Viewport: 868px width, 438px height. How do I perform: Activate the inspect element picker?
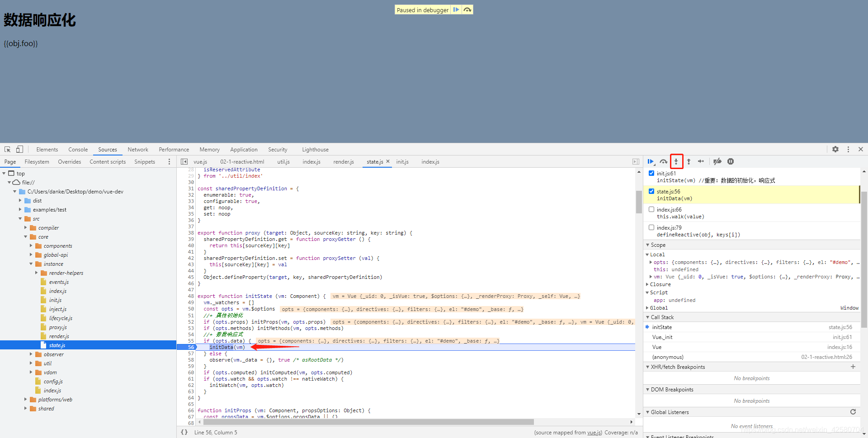tap(8, 149)
